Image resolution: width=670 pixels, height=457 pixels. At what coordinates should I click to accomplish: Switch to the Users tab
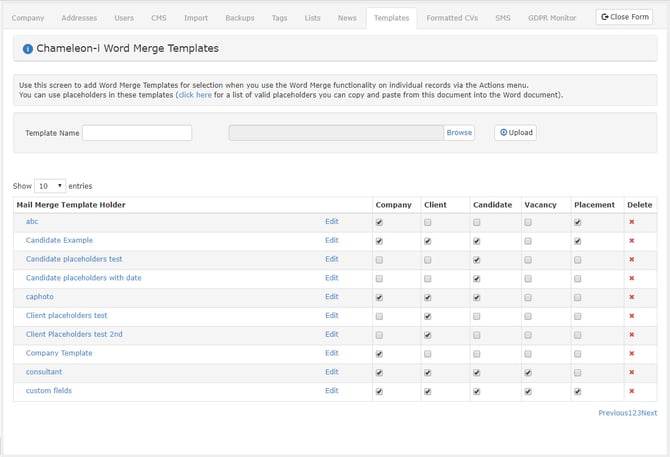[x=124, y=18]
